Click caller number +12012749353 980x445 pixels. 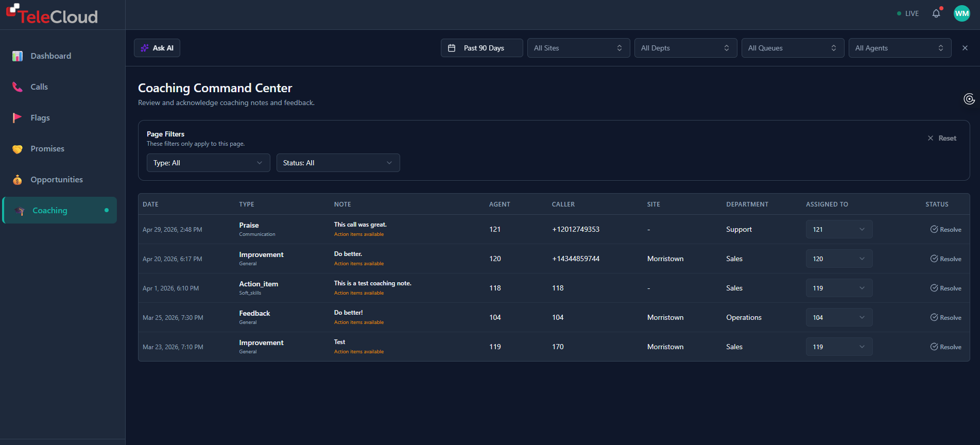(x=576, y=229)
